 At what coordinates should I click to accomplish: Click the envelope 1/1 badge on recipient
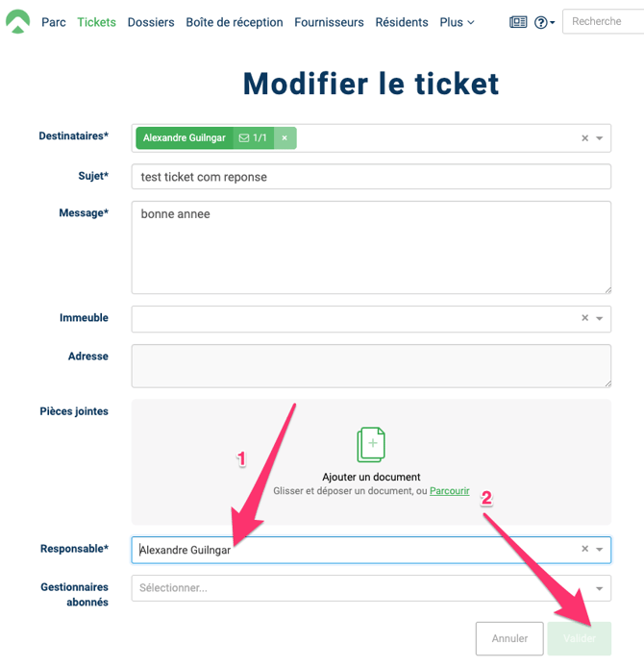pos(253,138)
